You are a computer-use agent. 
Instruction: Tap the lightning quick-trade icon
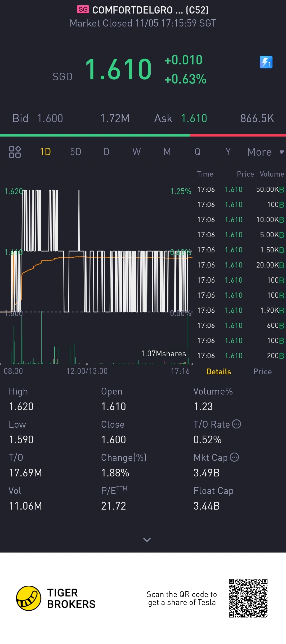click(266, 62)
